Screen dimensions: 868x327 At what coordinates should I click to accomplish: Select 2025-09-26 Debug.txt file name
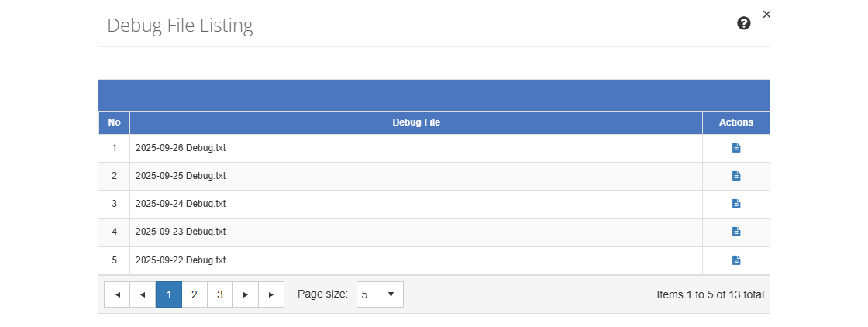point(181,148)
